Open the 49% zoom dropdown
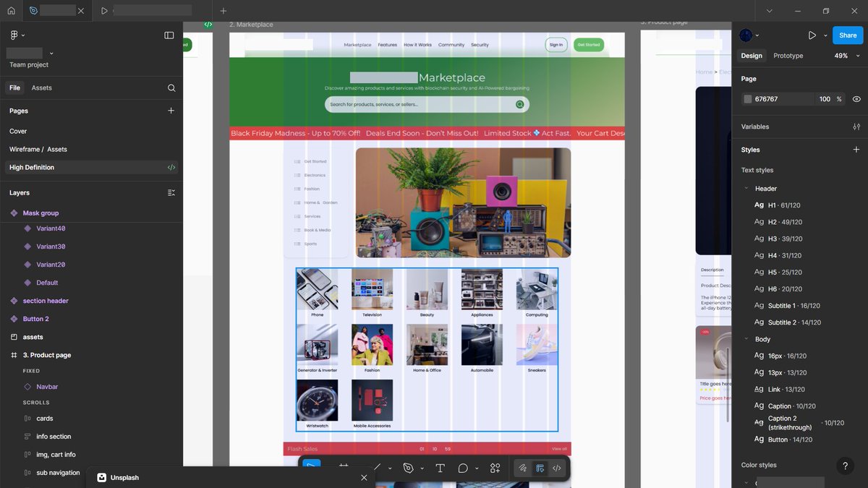868x488 pixels. click(848, 56)
